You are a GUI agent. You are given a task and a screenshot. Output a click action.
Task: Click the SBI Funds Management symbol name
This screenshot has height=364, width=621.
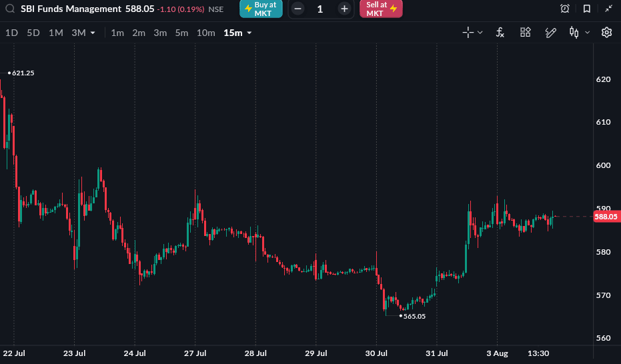click(71, 9)
